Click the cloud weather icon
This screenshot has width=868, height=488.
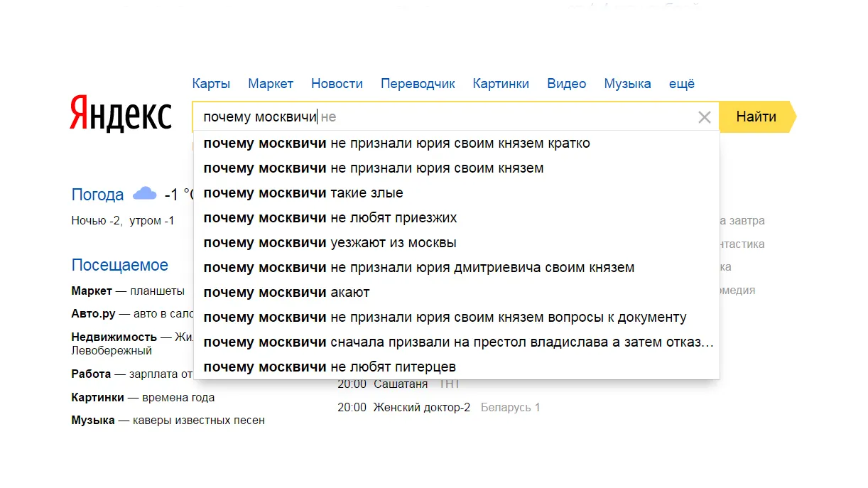[145, 193]
